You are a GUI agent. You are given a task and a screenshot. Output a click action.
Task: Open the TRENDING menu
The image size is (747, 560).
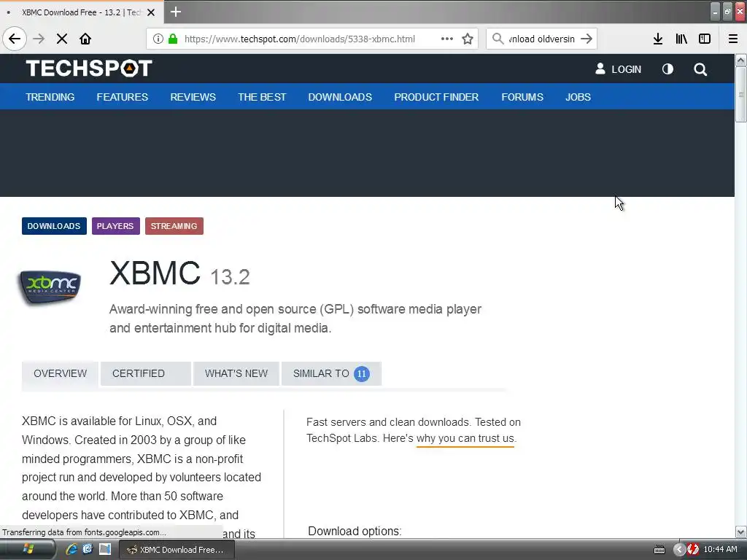click(x=50, y=97)
